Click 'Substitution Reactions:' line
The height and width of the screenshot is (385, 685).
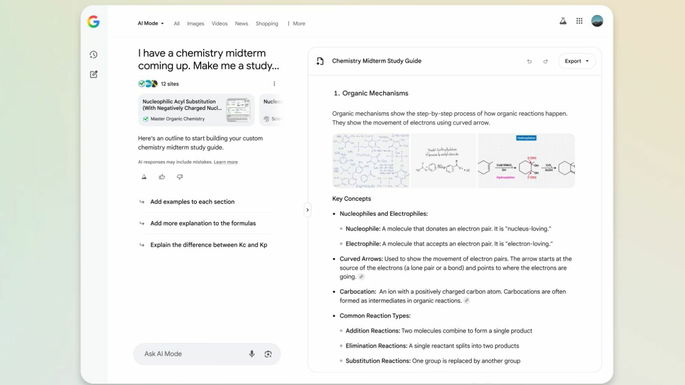(x=432, y=361)
